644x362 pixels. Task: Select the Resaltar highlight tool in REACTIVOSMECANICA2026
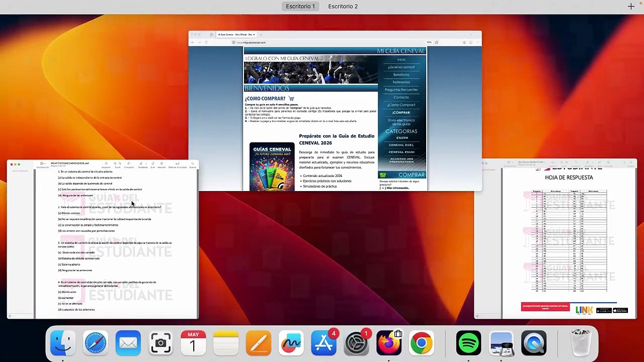coord(141,164)
